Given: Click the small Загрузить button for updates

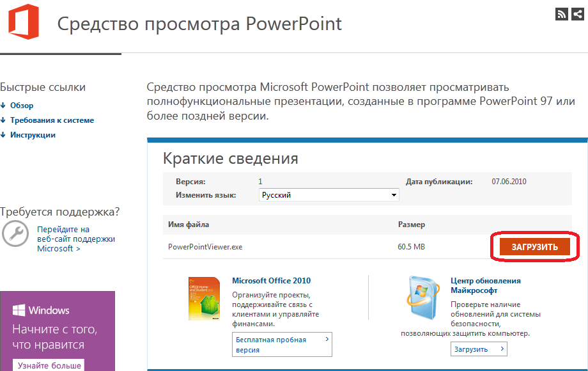Looking at the screenshot, I should (479, 349).
